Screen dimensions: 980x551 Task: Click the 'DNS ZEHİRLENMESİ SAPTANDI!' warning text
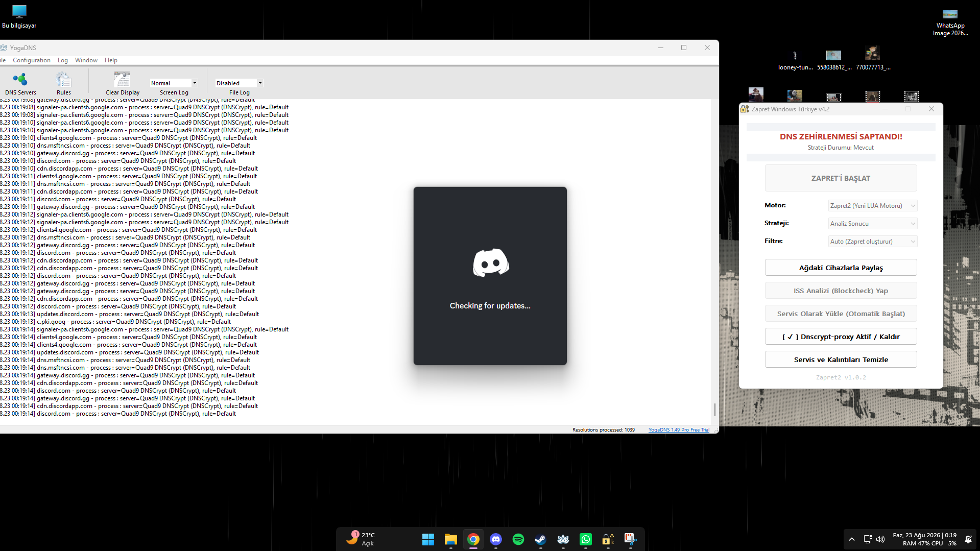coord(841,136)
